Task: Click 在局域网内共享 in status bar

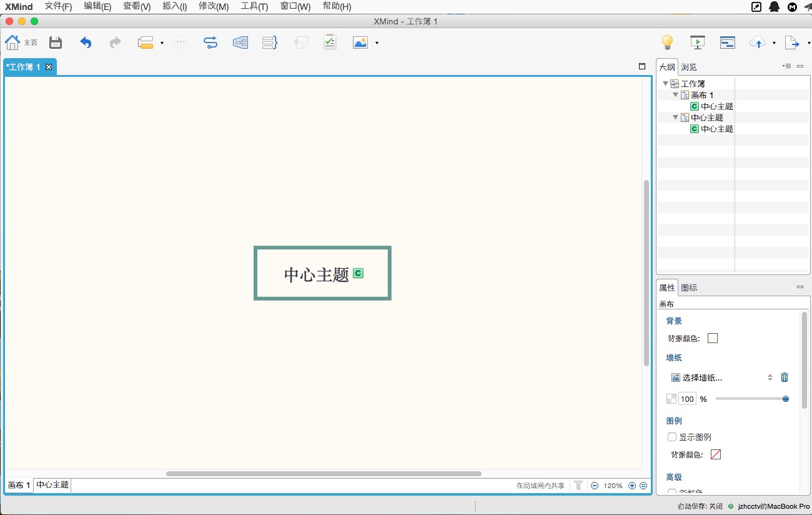Action: click(540, 486)
